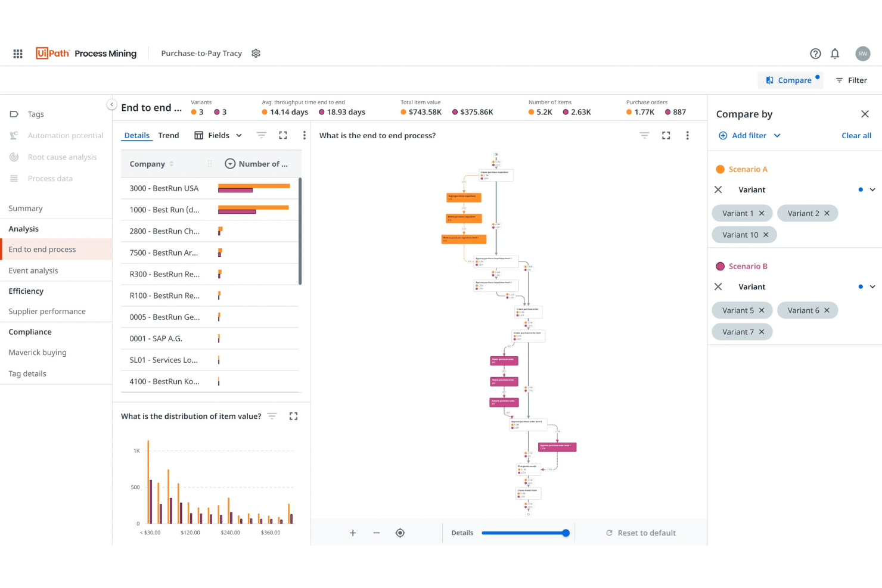Click the Scenario B magenta swatch
Screen dimensions: 882x588
coord(720,266)
